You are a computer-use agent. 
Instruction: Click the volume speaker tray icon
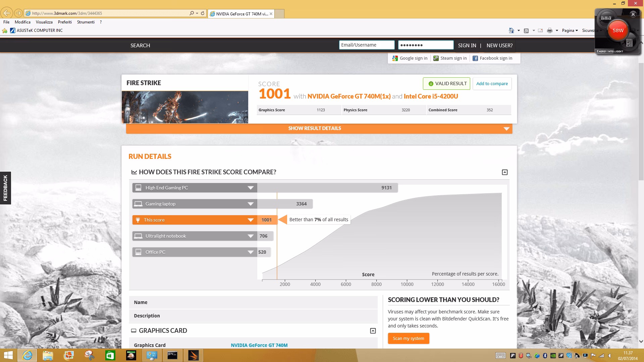coord(609,356)
